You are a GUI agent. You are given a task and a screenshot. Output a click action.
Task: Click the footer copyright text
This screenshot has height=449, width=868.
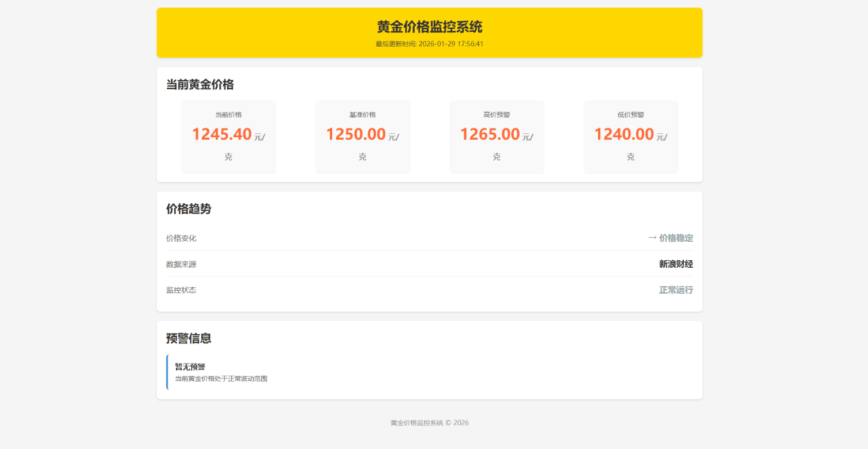tap(429, 422)
